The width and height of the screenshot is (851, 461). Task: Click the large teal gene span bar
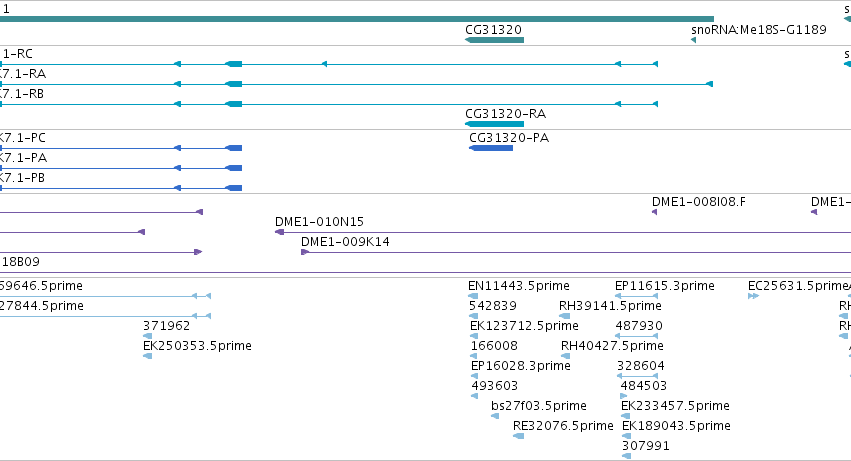tap(357, 19)
